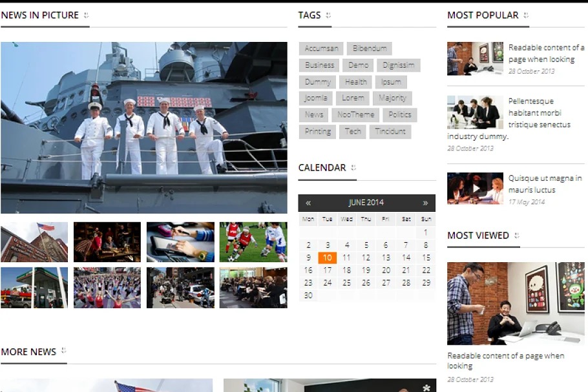Screen dimensions: 588x392
Task: Choose the Politics tag
Action: (400, 115)
